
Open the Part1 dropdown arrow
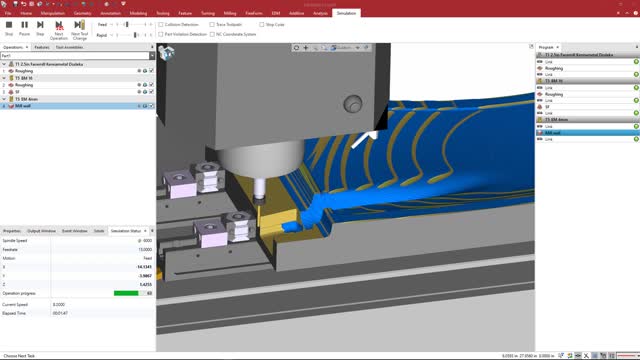[152, 56]
